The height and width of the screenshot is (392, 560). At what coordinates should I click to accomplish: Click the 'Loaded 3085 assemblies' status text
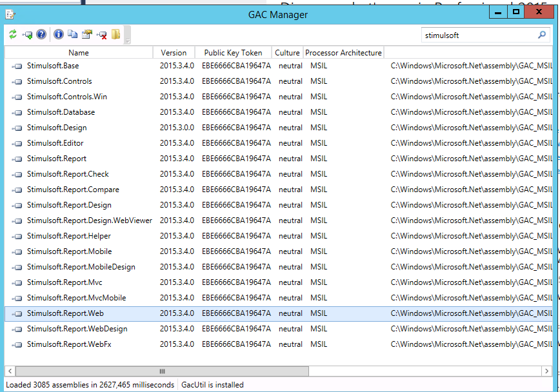(x=90, y=385)
